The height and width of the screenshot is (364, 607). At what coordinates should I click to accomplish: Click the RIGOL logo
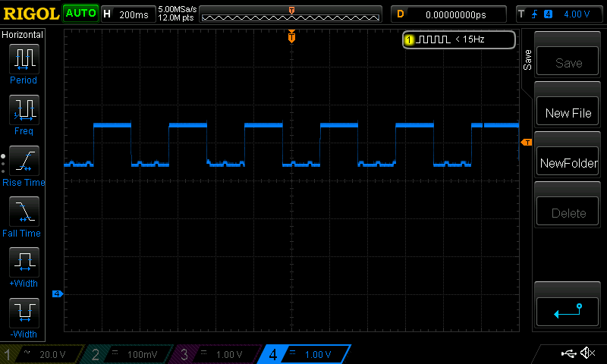pyautogui.click(x=30, y=14)
